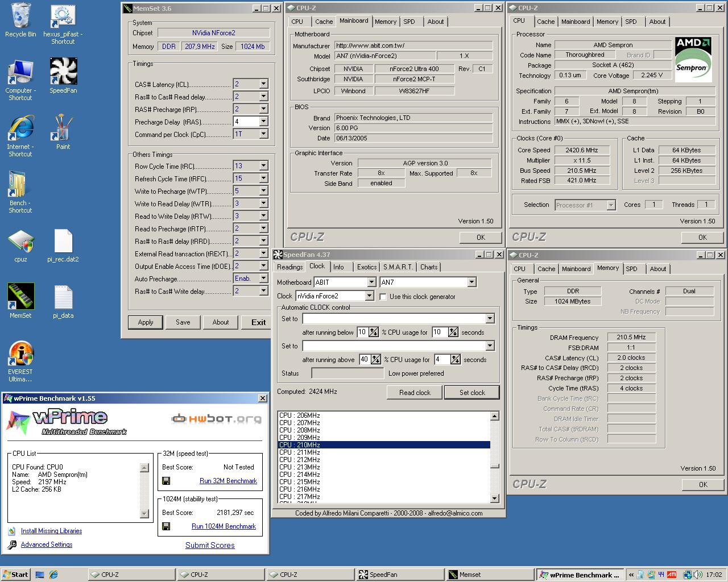Open Cache tab in Mainboard CPU-Z window
The image size is (728, 582).
324,22
